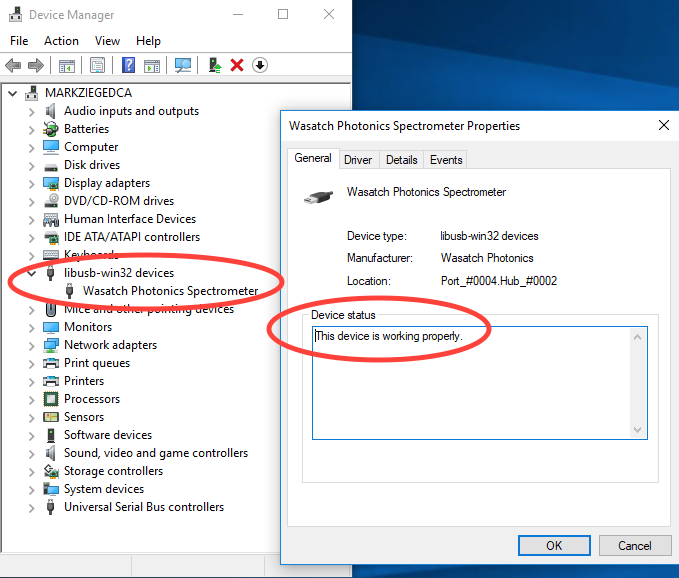Viewport: 679px width, 578px height.
Task: Collapse the libusb-win32 devices node
Action: 31,273
